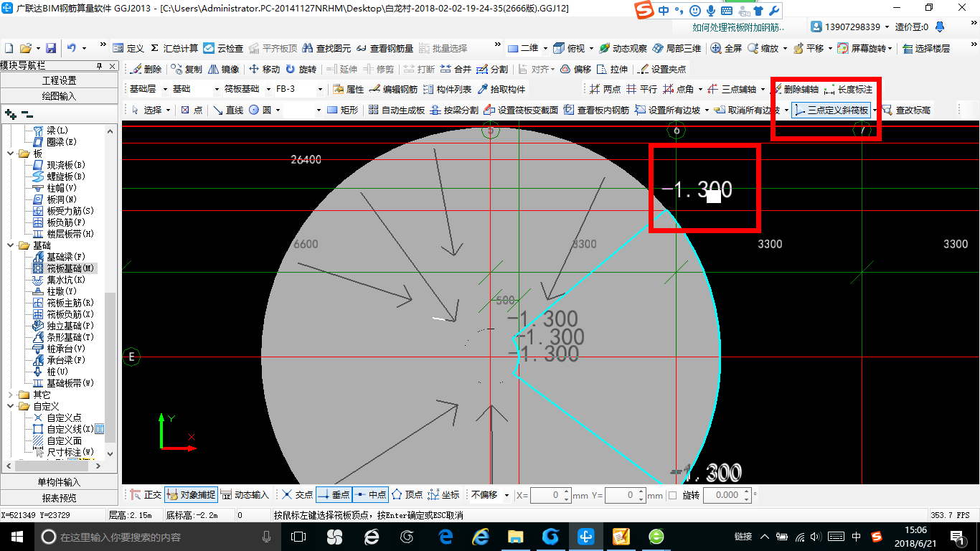This screenshot has height=551, width=980.
Task: Choose the 移动 move tool
Action: (264, 70)
